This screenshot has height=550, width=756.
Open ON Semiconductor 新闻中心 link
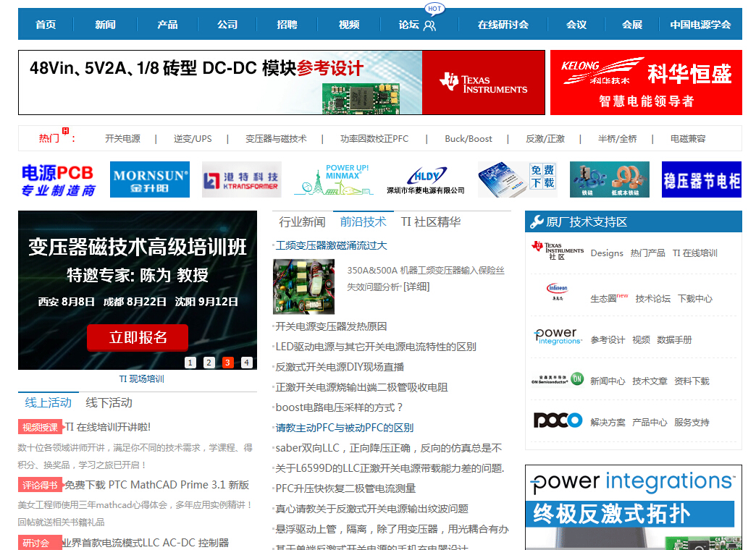click(608, 381)
